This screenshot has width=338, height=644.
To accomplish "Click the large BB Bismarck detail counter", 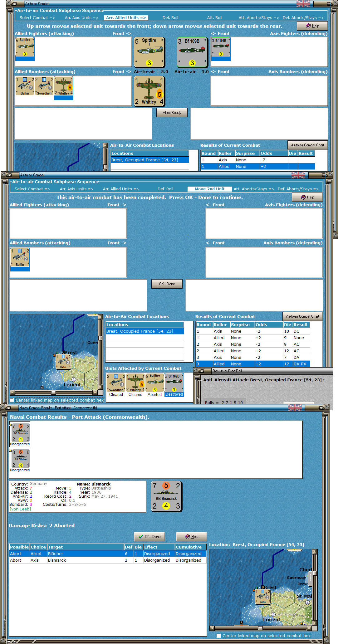I will pyautogui.click(x=166, y=496).
